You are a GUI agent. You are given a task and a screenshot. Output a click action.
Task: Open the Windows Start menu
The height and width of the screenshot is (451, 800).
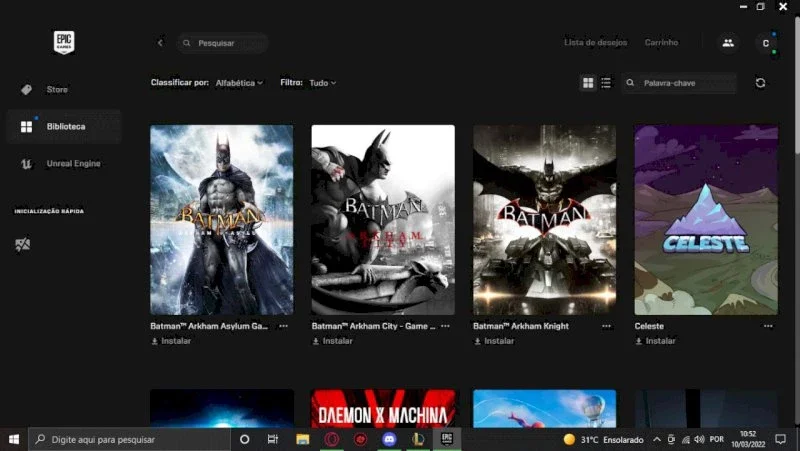14,439
